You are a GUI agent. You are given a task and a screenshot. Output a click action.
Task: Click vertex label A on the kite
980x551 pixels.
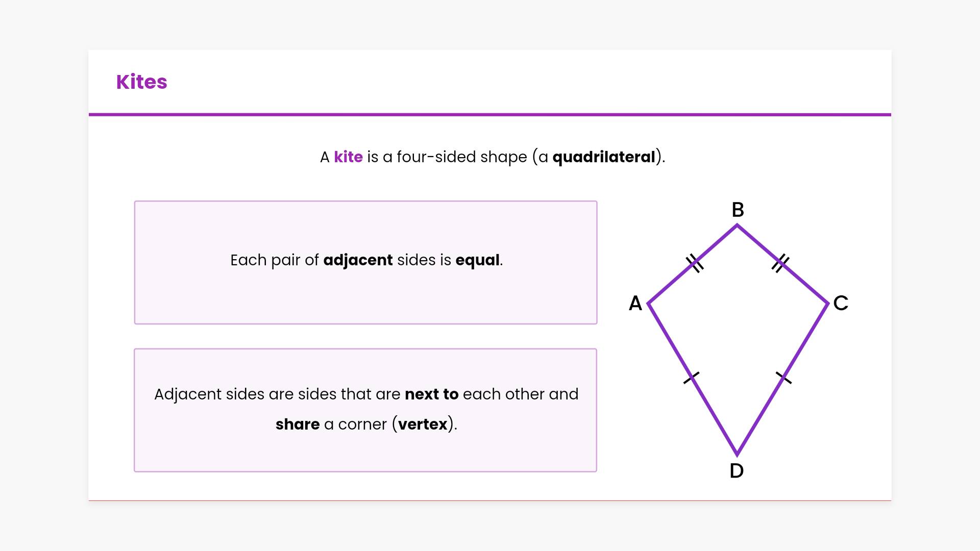click(635, 303)
